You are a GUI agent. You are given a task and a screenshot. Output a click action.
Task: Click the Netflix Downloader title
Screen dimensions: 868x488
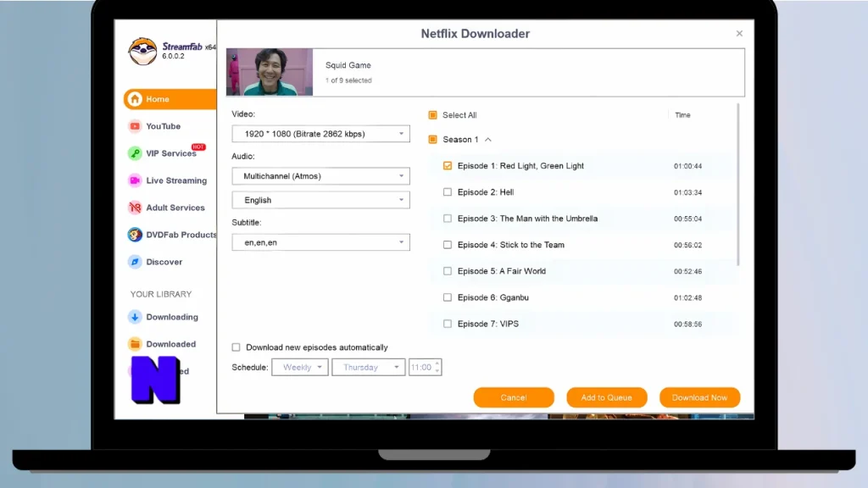[x=476, y=34]
